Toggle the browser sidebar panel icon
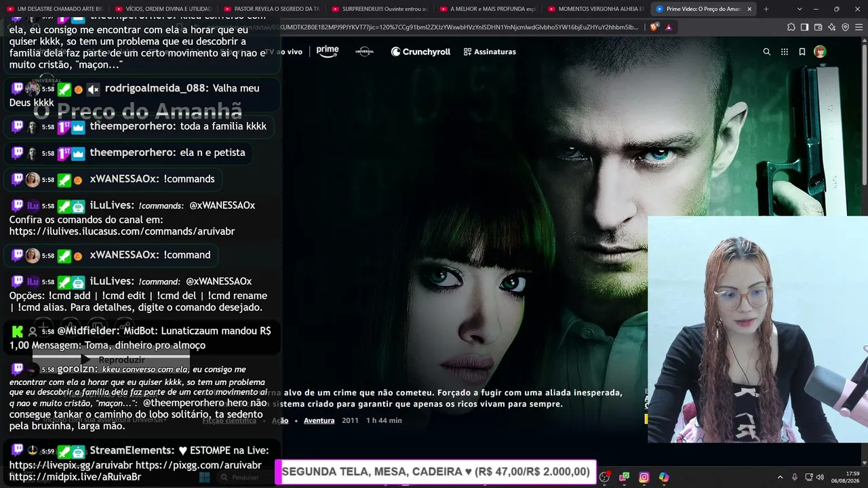Viewport: 868px width, 488px height. tap(804, 27)
